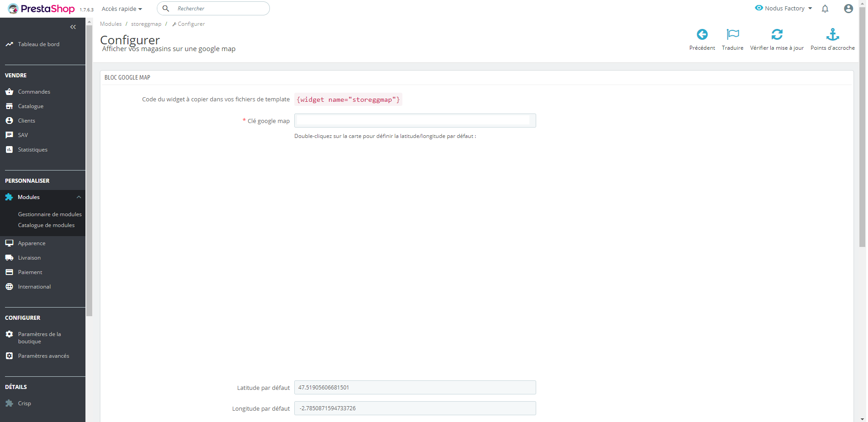Click the Précédent label link
This screenshot has width=868, height=422.
(x=702, y=48)
